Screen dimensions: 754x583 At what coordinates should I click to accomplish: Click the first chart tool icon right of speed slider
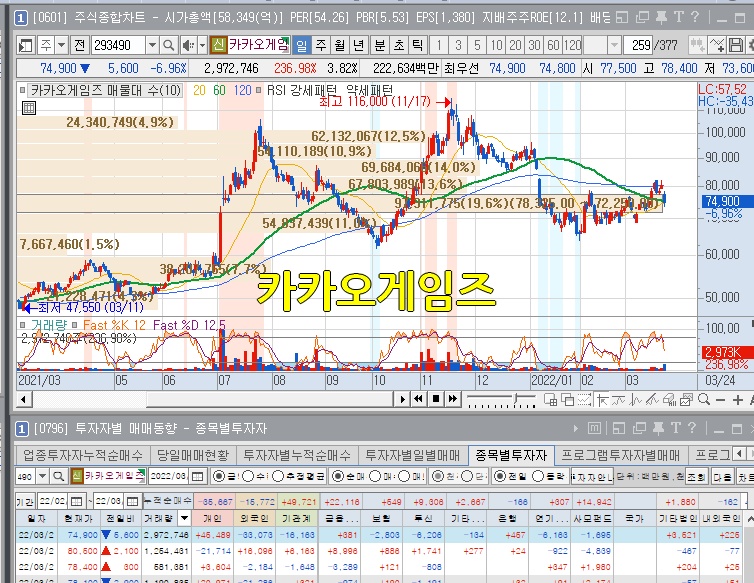point(550,399)
